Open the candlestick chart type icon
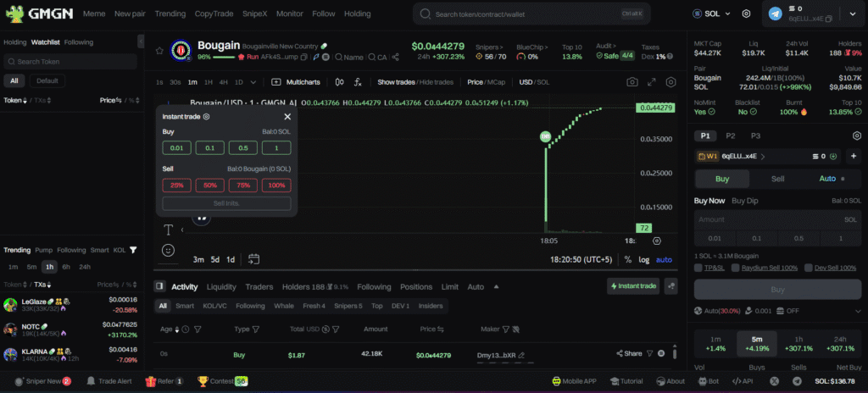 pyautogui.click(x=339, y=82)
